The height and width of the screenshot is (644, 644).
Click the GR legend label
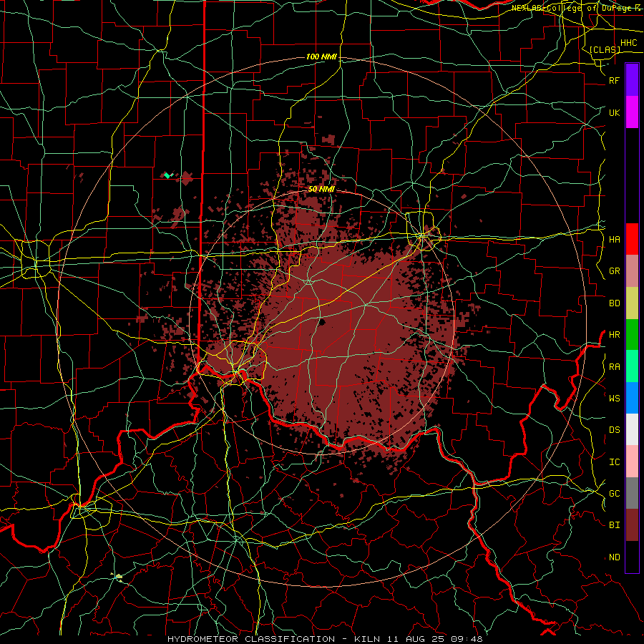[x=614, y=271]
